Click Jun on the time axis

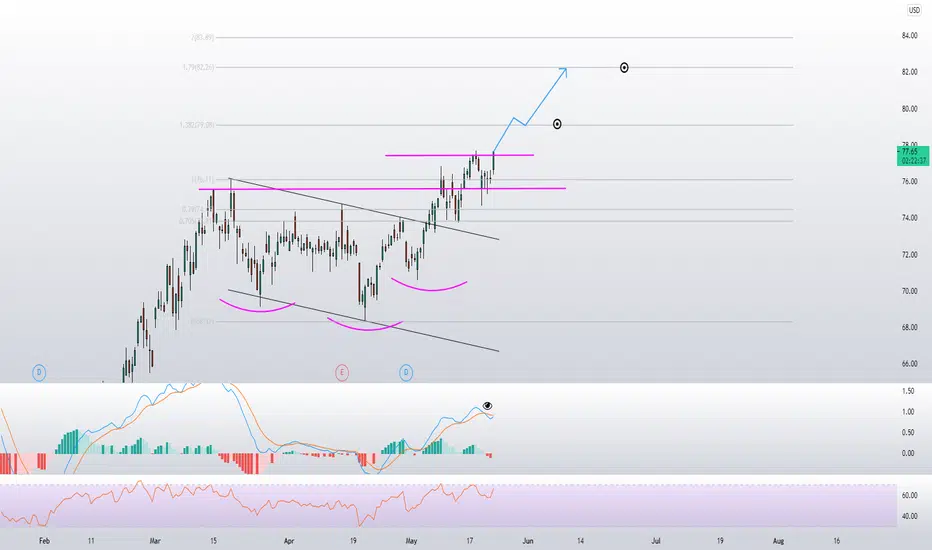coord(528,541)
